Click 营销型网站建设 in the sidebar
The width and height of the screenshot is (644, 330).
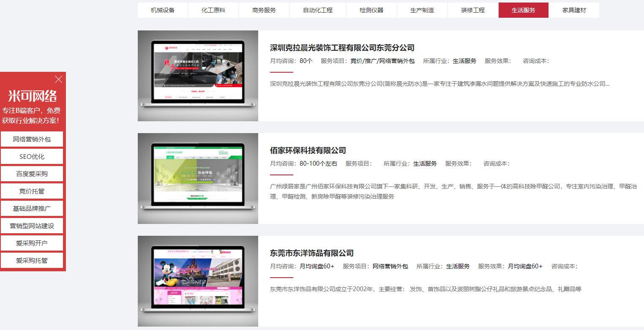coord(32,225)
